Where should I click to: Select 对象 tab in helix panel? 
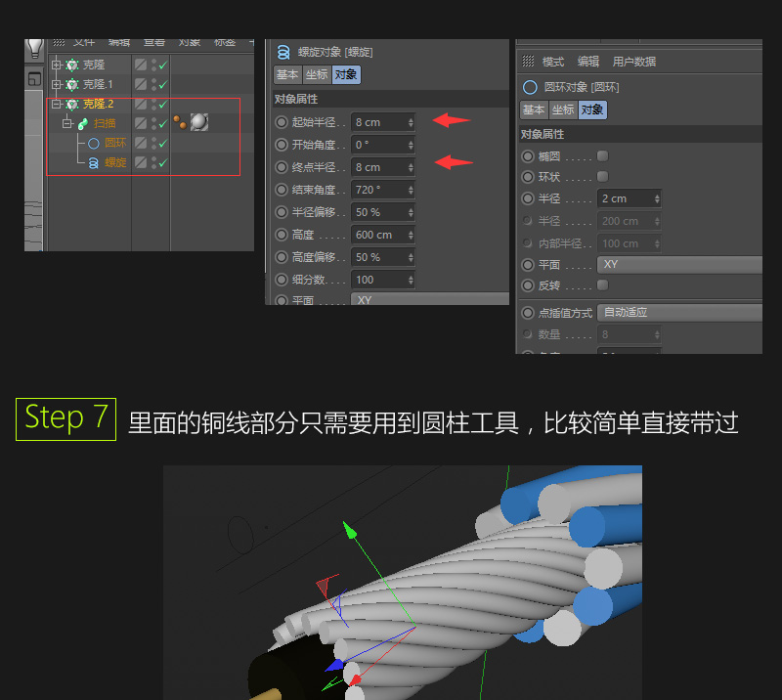click(x=346, y=75)
